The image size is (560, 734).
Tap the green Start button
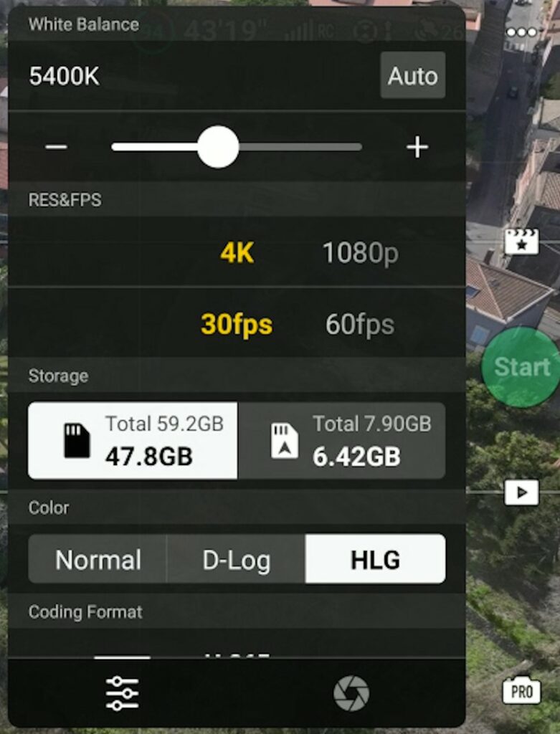click(x=521, y=366)
